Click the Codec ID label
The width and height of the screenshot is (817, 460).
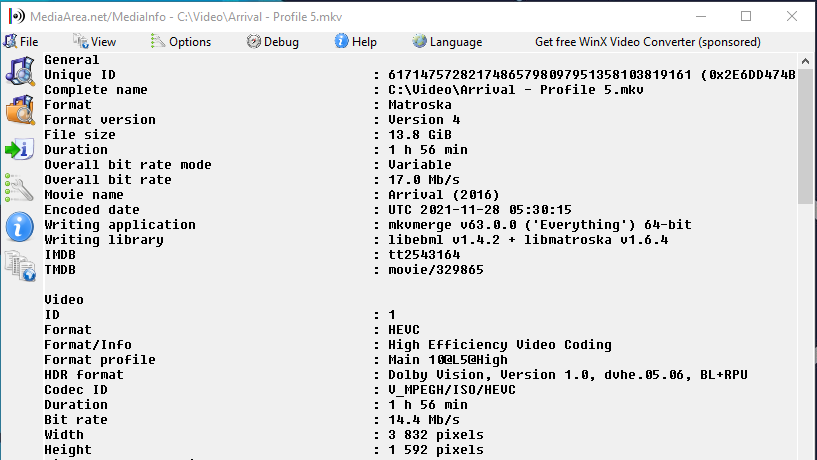(76, 390)
